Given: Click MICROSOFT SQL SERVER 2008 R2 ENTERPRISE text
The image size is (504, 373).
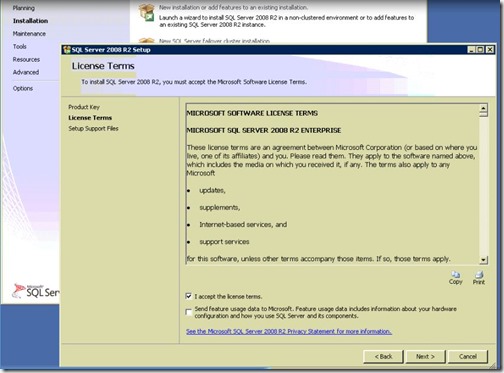Looking at the screenshot, I should (x=264, y=130).
